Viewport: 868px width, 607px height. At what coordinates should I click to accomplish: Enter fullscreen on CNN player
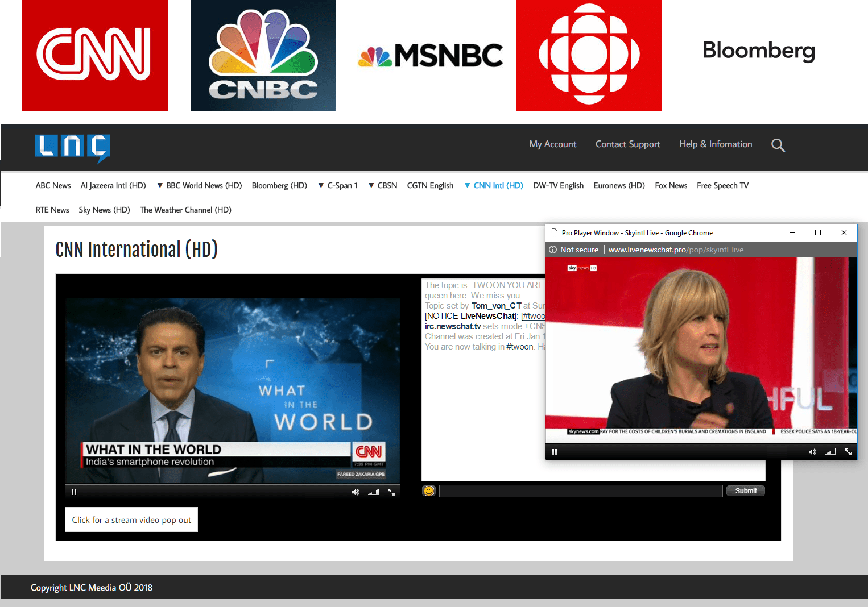point(391,492)
